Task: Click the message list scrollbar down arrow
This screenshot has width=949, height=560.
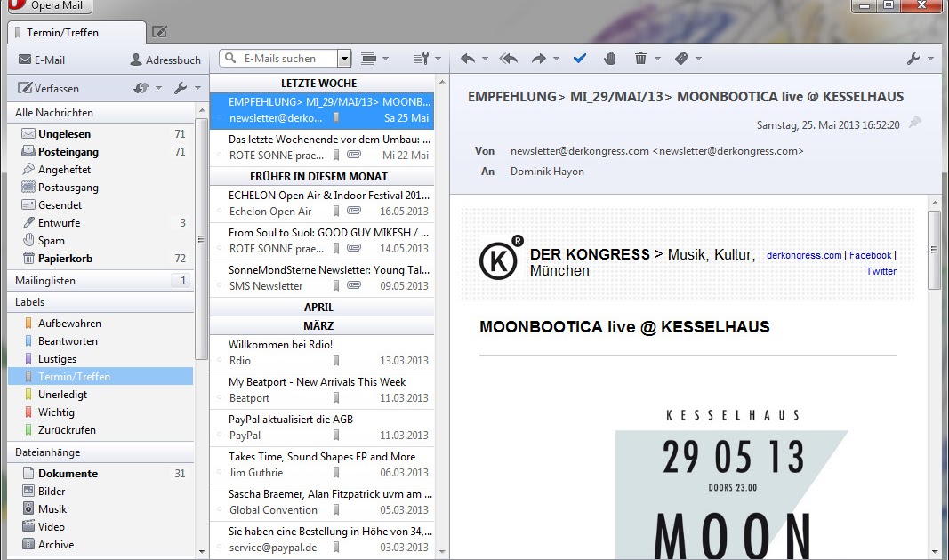Action: click(442, 551)
